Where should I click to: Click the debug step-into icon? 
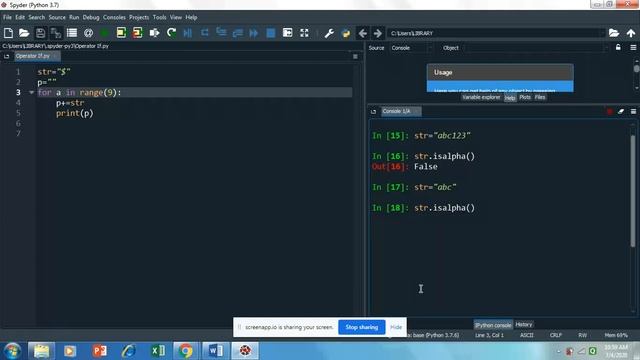(x=221, y=32)
